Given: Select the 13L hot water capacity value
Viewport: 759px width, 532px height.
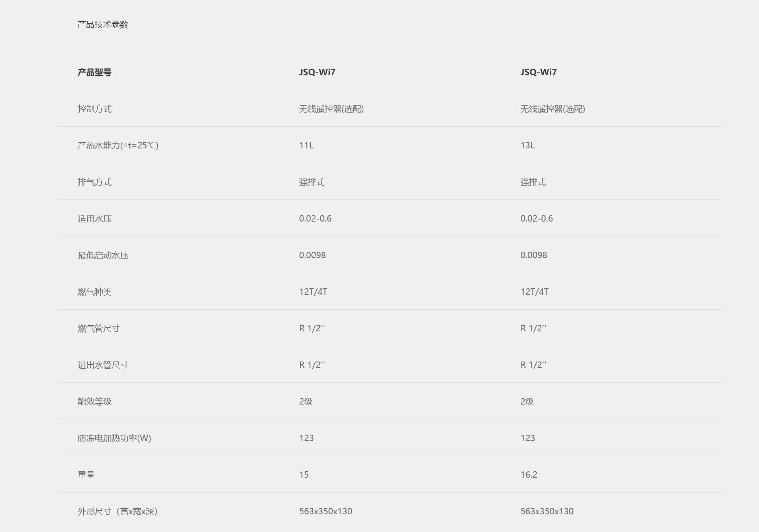Looking at the screenshot, I should [528, 146].
